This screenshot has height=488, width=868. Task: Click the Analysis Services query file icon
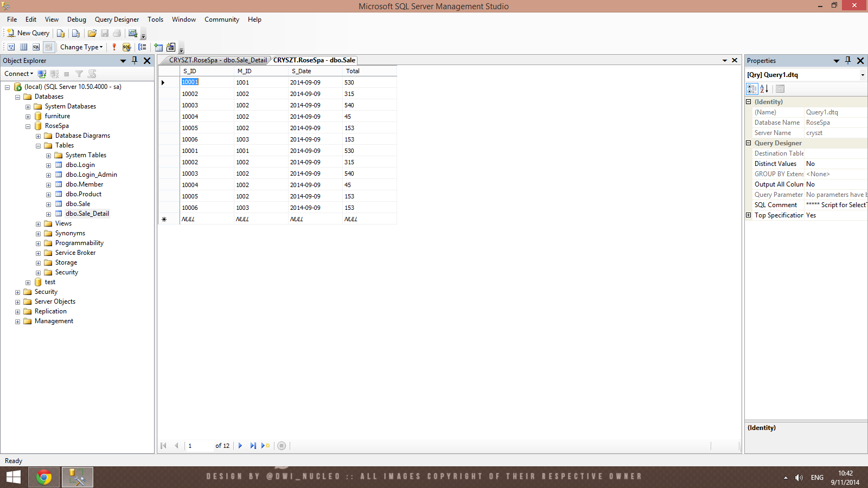click(x=76, y=33)
